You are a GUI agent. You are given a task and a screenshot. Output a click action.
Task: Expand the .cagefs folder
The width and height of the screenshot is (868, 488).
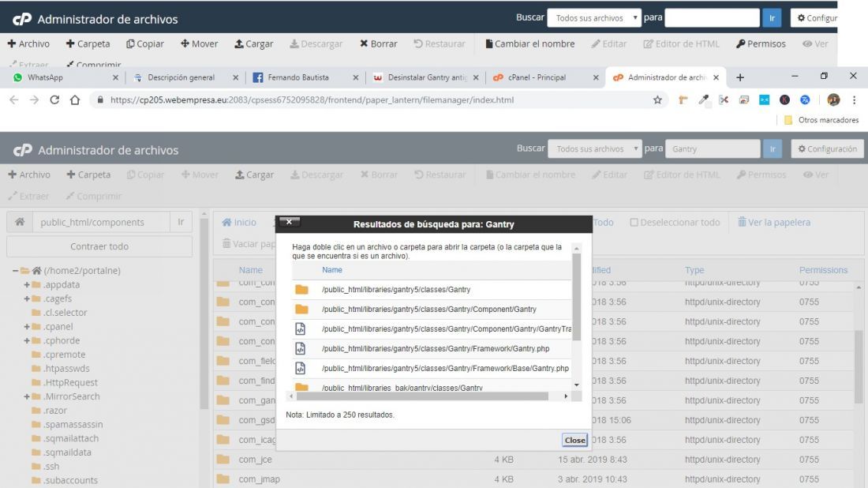tap(27, 298)
